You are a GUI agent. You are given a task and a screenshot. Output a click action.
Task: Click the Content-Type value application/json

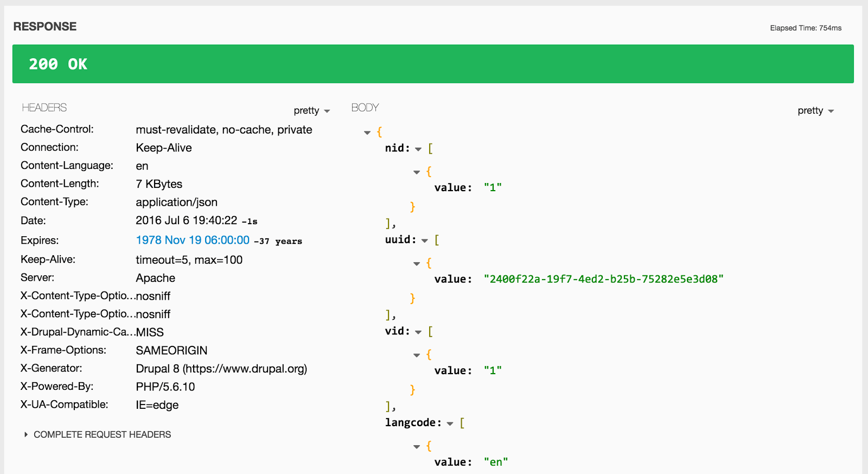[x=176, y=202]
